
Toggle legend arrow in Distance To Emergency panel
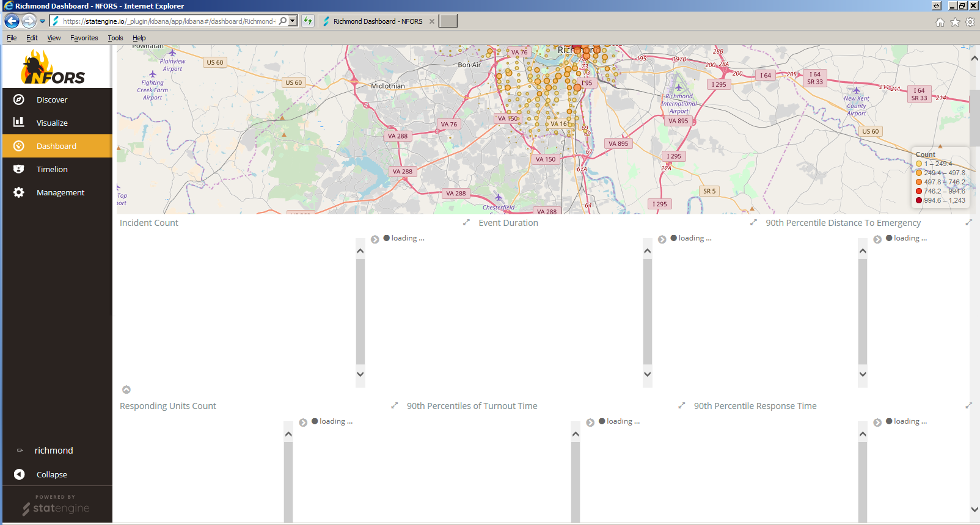click(877, 239)
